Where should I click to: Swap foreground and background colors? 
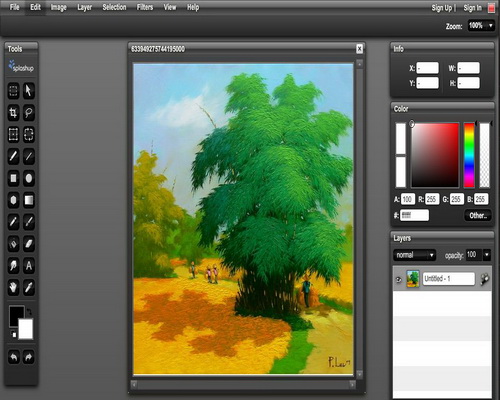coord(29,312)
